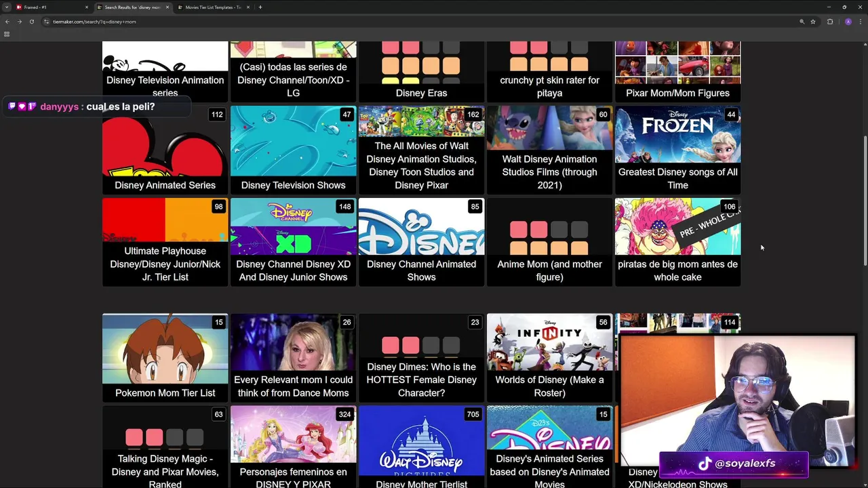868x488 pixels.
Task: Click the '324' badge on Personajes femeninos card
Action: (x=344, y=414)
